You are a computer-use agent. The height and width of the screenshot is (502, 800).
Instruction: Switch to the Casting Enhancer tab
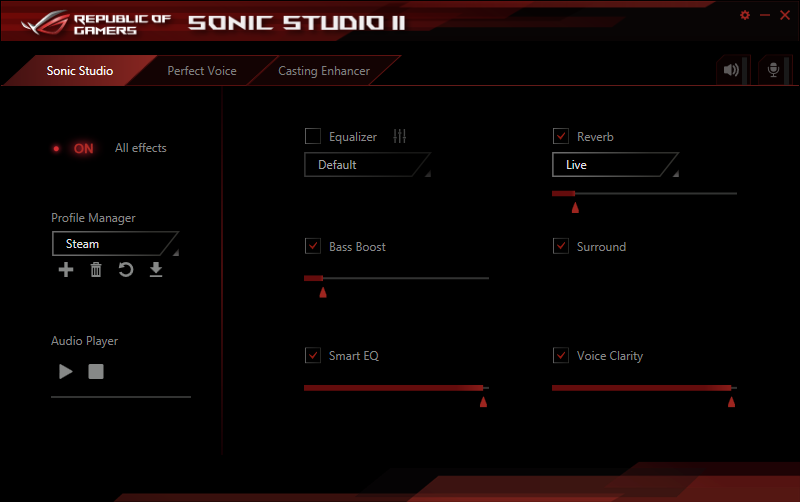click(324, 71)
